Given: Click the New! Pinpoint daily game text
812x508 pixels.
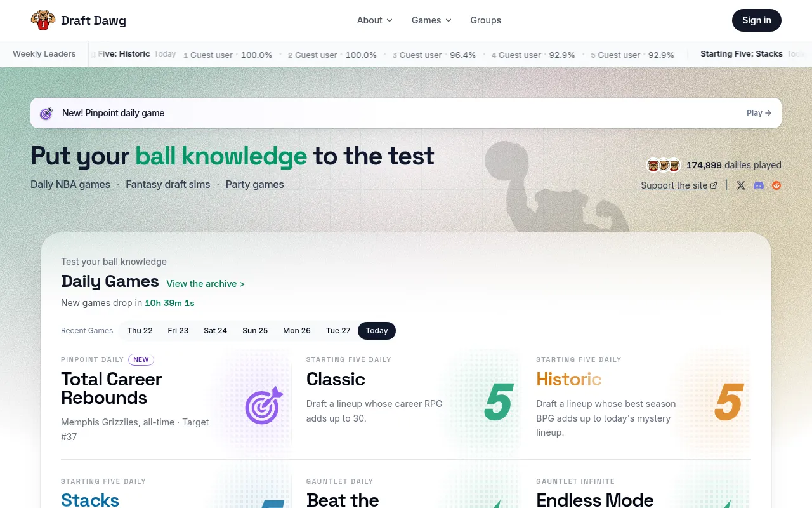Looking at the screenshot, I should [x=114, y=113].
